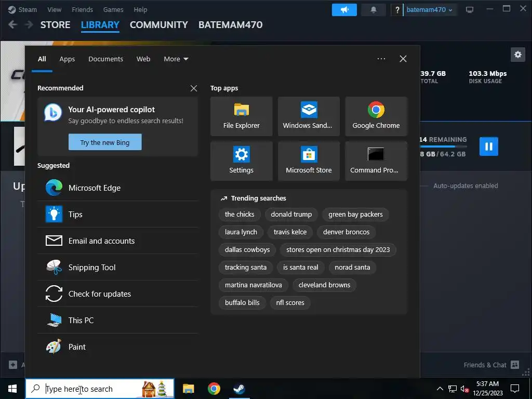Launch Command Prompt tile
Viewport: 532px width, 399px height.
376,161
